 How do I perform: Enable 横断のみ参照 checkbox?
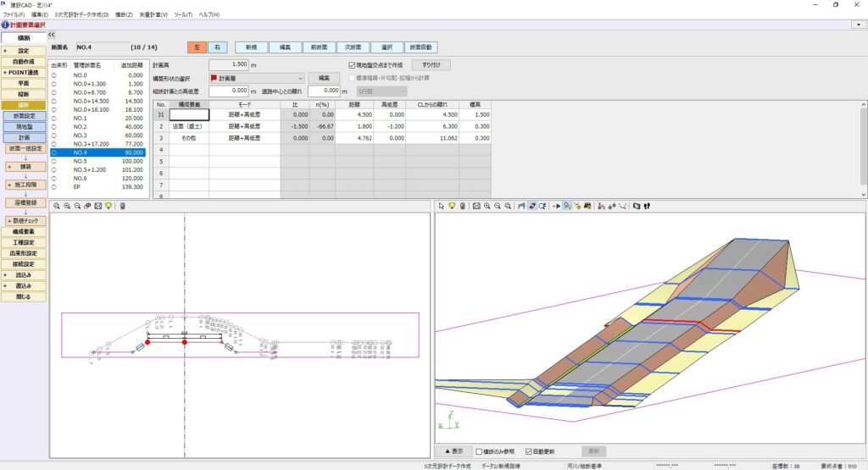480,451
